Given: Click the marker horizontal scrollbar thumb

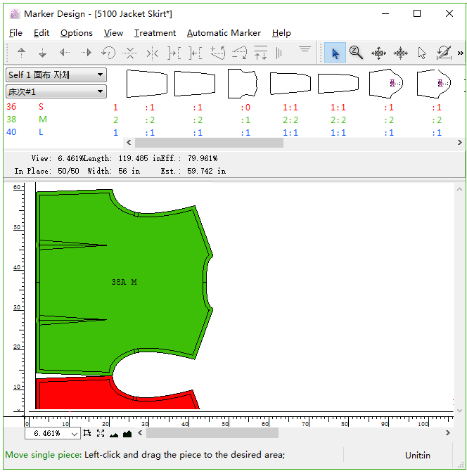Looking at the screenshot, I should (x=212, y=433).
